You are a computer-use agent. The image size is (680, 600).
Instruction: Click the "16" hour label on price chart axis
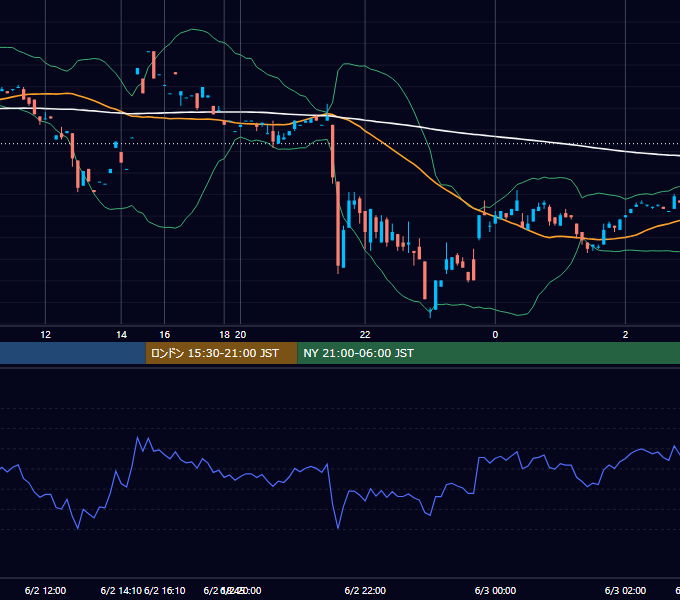[x=164, y=335]
